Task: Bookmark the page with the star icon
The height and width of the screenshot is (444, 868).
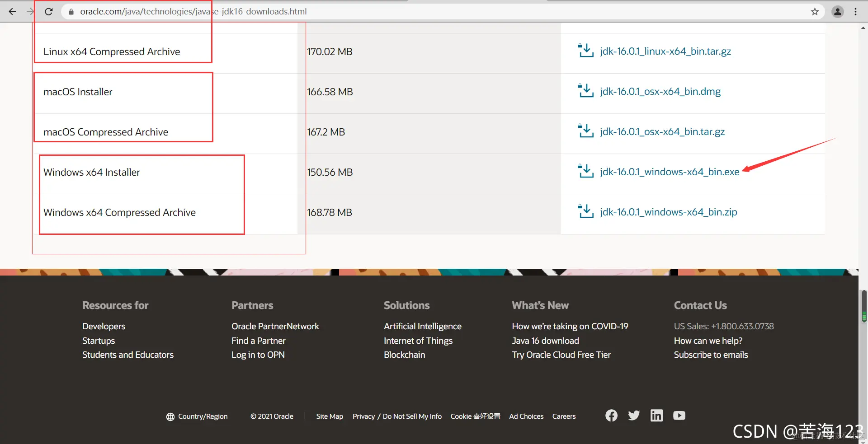Action: [x=815, y=12]
